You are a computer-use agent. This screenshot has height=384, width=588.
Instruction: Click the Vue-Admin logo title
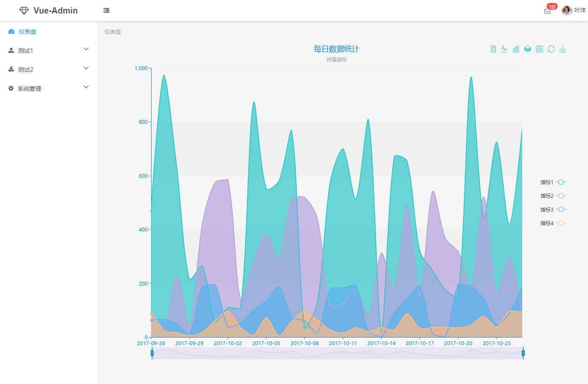click(55, 11)
